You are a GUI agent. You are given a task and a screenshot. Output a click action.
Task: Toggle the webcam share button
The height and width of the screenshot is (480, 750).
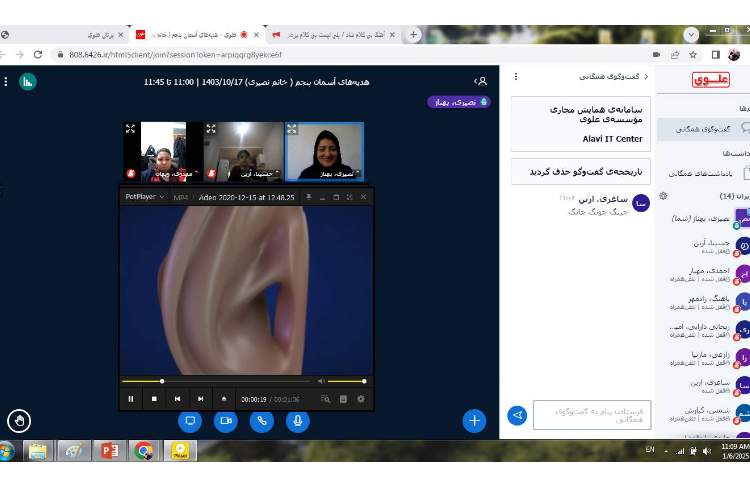[226, 421]
